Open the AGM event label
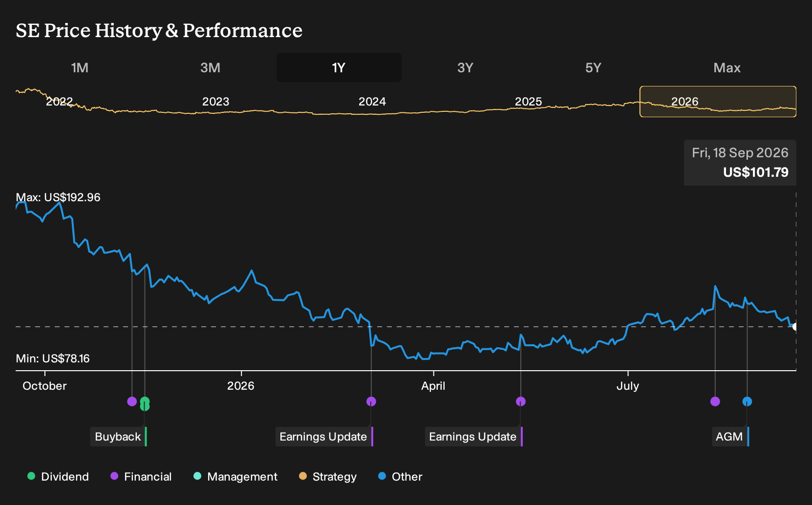The image size is (812, 505). [730, 437]
